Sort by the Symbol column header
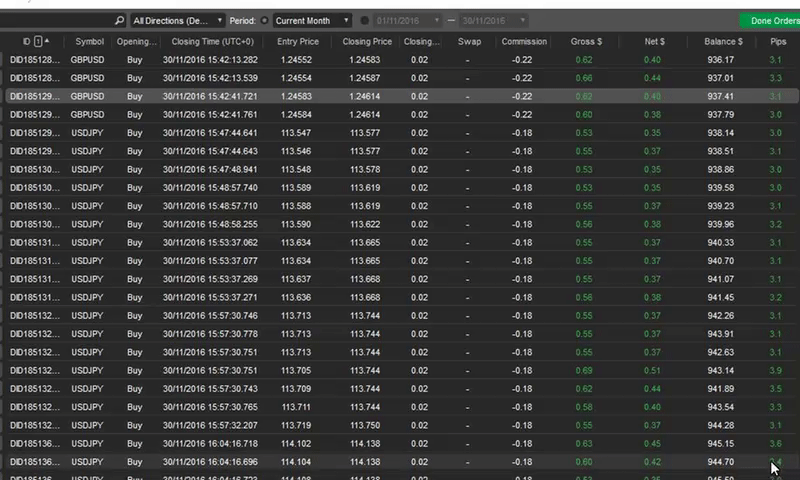Viewport: 800px width, 480px height. click(89, 41)
